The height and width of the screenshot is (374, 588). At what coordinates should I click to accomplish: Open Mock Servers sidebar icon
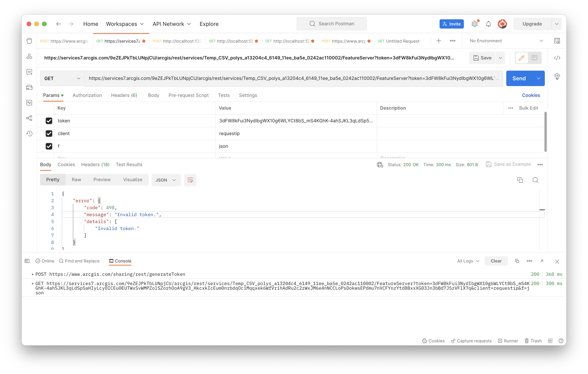click(29, 87)
